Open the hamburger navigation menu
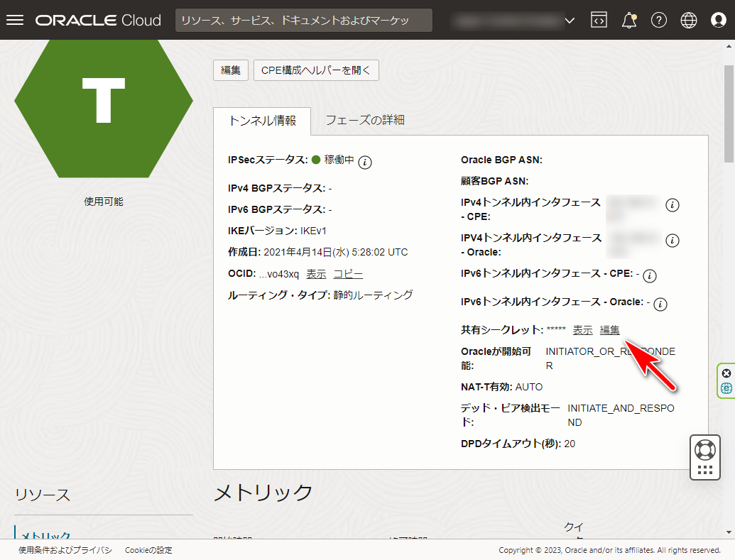This screenshot has height=560, width=735. pyautogui.click(x=15, y=20)
